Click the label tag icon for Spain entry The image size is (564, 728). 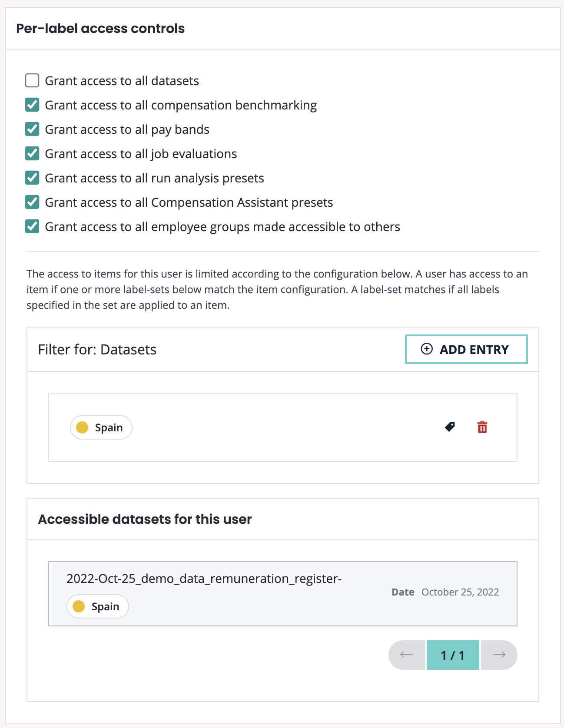click(450, 427)
